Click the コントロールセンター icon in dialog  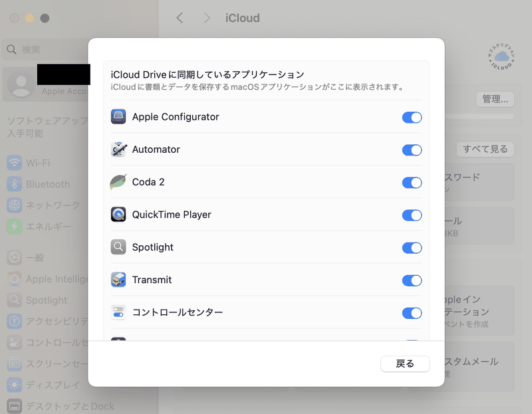click(118, 312)
